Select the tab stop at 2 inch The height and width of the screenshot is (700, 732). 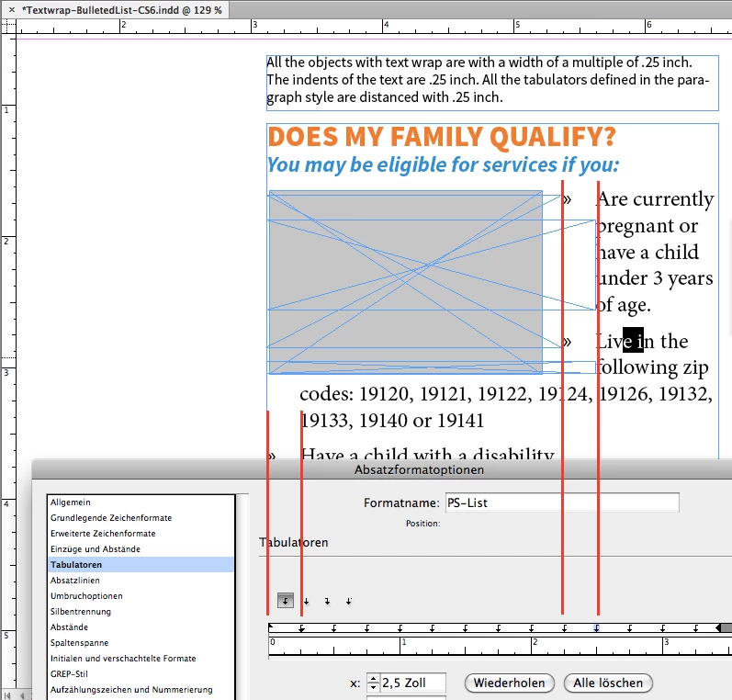click(532, 628)
